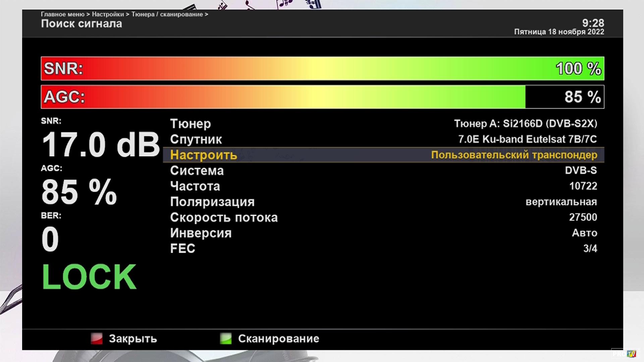
Task: Click the PRO TV logo watermark
Action: [624, 354]
